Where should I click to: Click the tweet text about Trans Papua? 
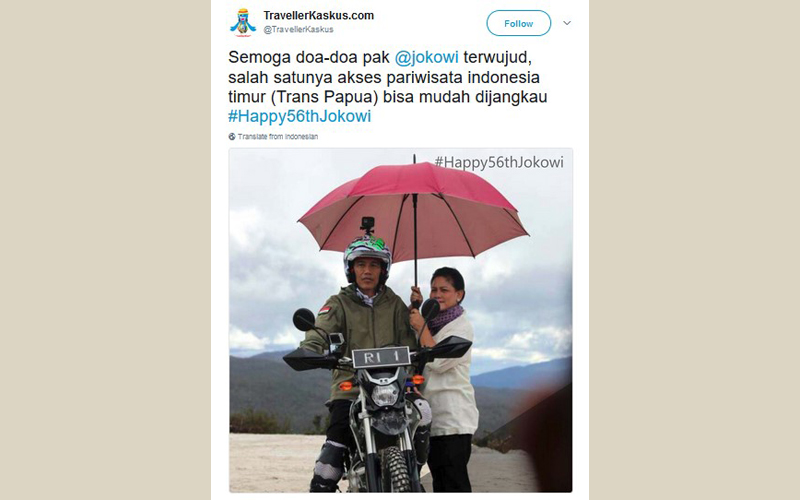[388, 77]
